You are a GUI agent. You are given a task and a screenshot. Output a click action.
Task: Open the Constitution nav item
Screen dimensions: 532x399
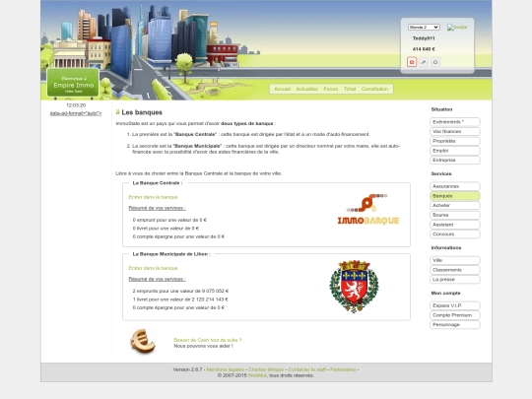coord(374,89)
